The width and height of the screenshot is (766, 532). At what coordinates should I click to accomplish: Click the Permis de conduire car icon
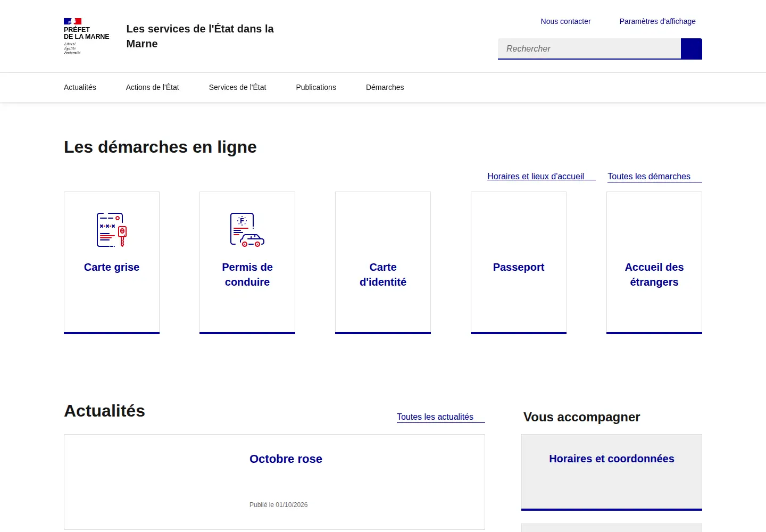click(247, 230)
